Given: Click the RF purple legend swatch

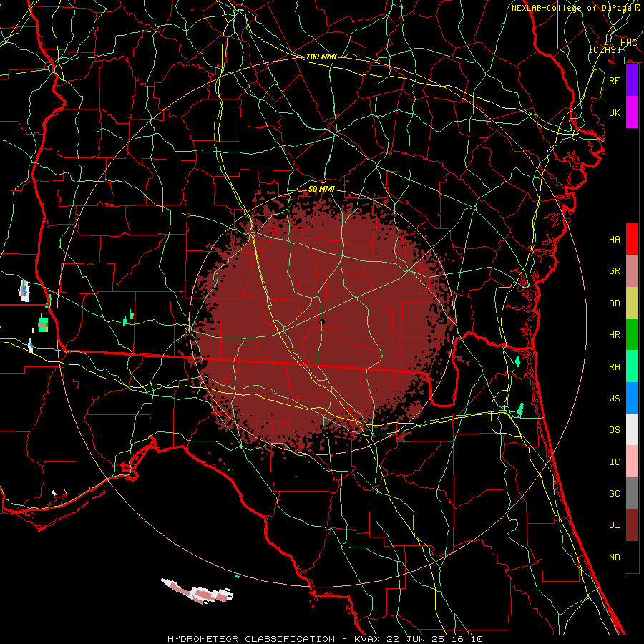Looking at the screenshot, I should click(x=632, y=80).
